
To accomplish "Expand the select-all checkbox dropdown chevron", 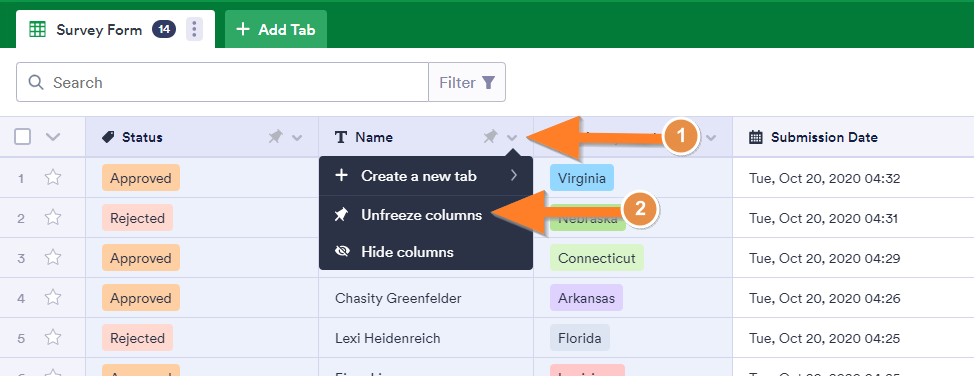I will (53, 137).
